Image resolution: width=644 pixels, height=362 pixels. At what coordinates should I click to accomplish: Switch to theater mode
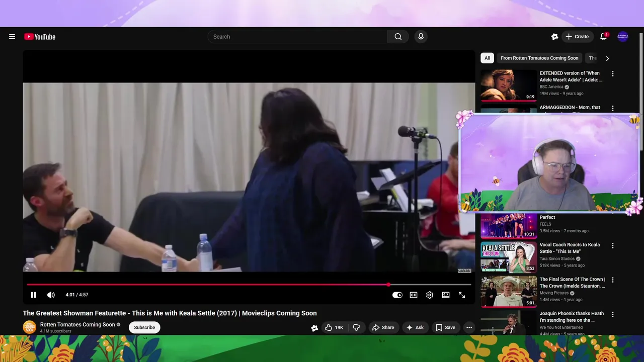point(446,295)
